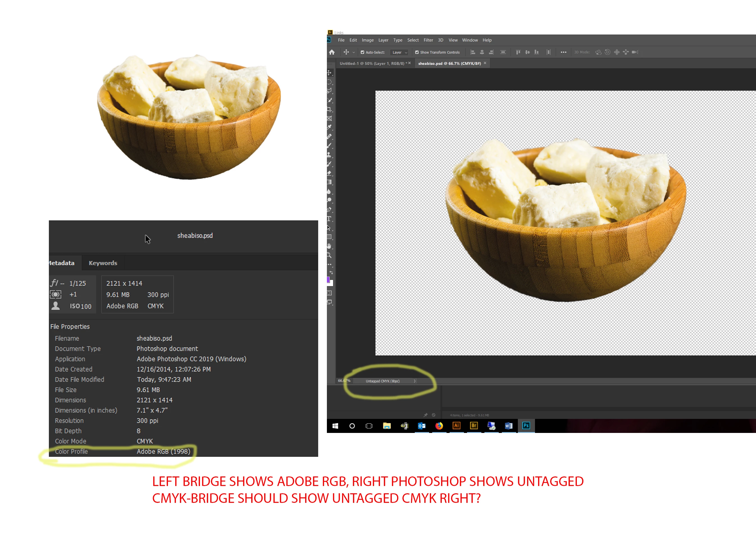Switch to the Keywords tab in Bridge
This screenshot has height=534, width=756.
[103, 263]
